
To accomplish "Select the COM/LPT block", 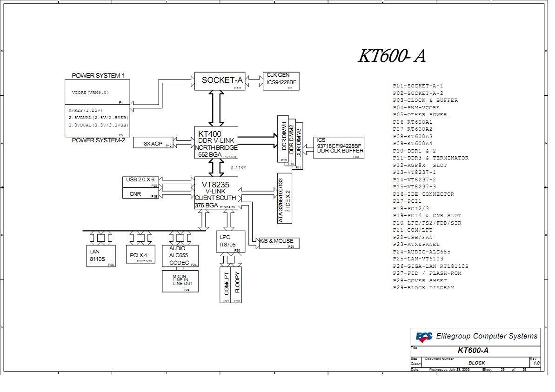I will click(x=225, y=285).
